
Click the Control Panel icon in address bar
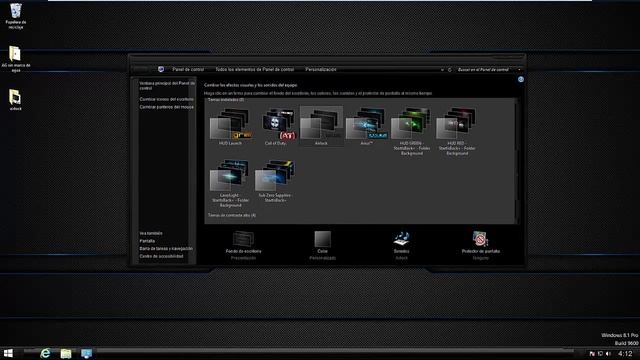[x=161, y=69]
